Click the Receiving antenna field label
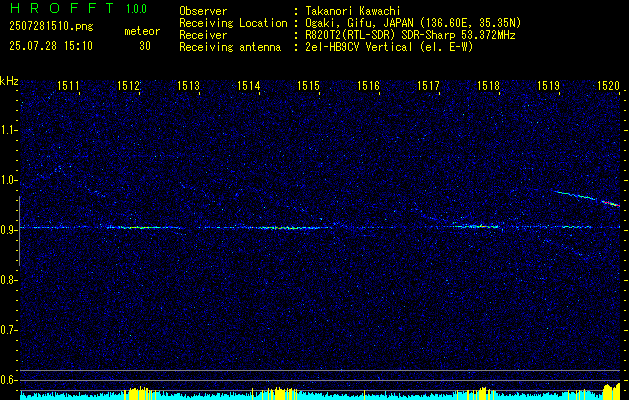This screenshot has height=400, width=629. click(x=230, y=47)
